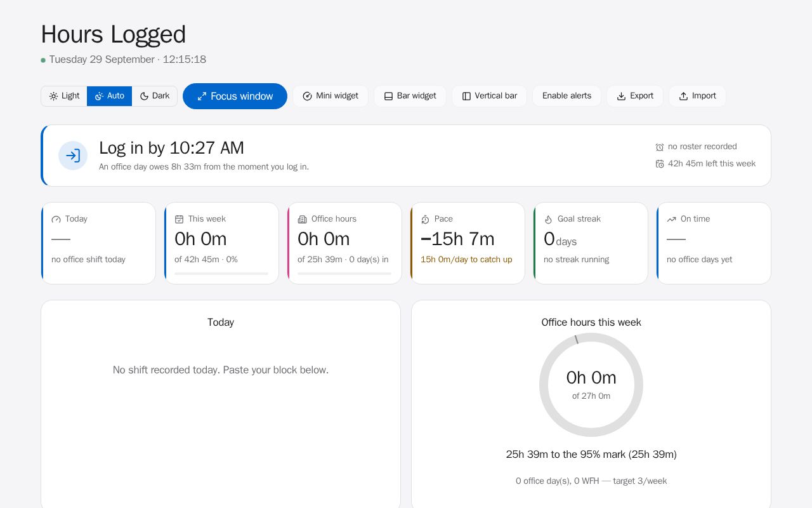This screenshot has width=812, height=508.
Task: Open the Bar widget
Action: point(410,96)
